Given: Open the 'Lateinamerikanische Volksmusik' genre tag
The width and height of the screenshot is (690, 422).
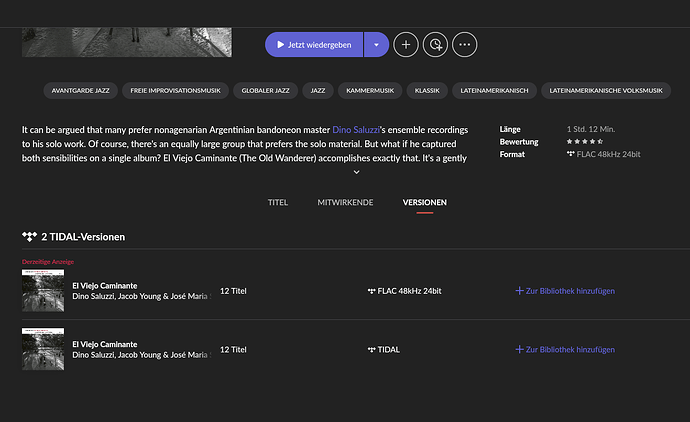Looking at the screenshot, I should [606, 91].
